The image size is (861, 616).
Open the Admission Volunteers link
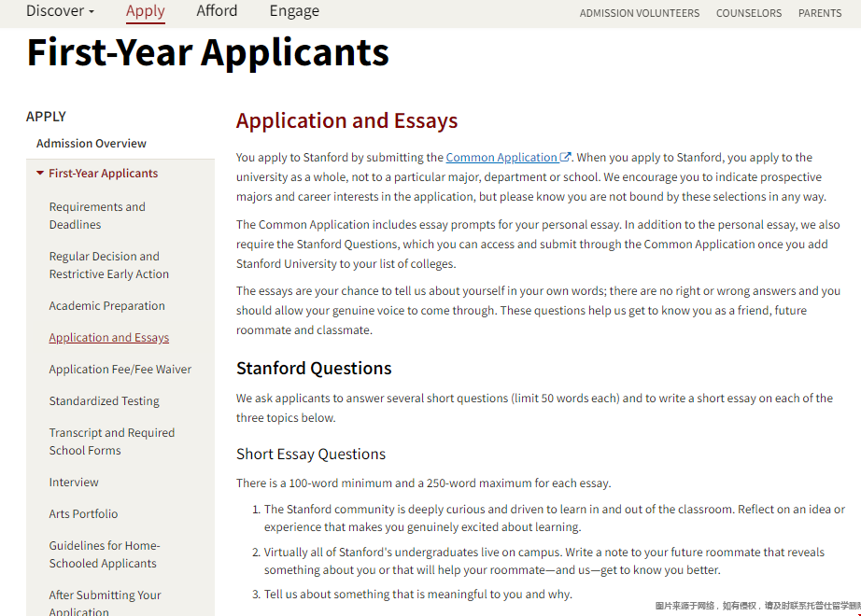pos(639,13)
